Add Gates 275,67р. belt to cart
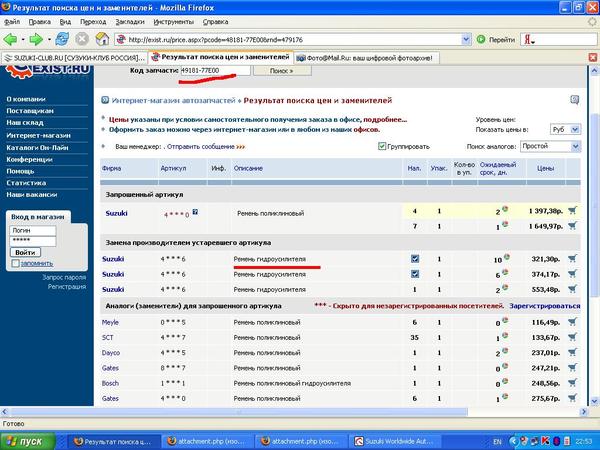This screenshot has width=600, height=450. tap(572, 398)
